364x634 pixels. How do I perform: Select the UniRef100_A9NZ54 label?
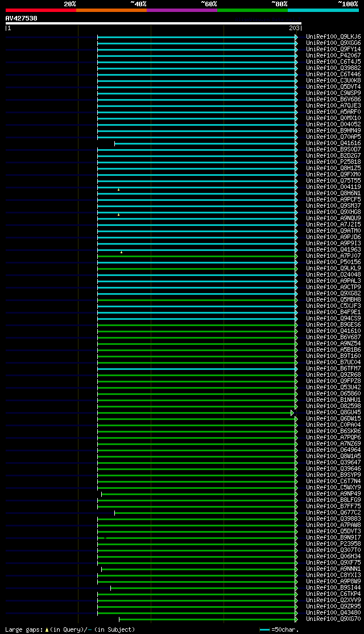click(333, 344)
